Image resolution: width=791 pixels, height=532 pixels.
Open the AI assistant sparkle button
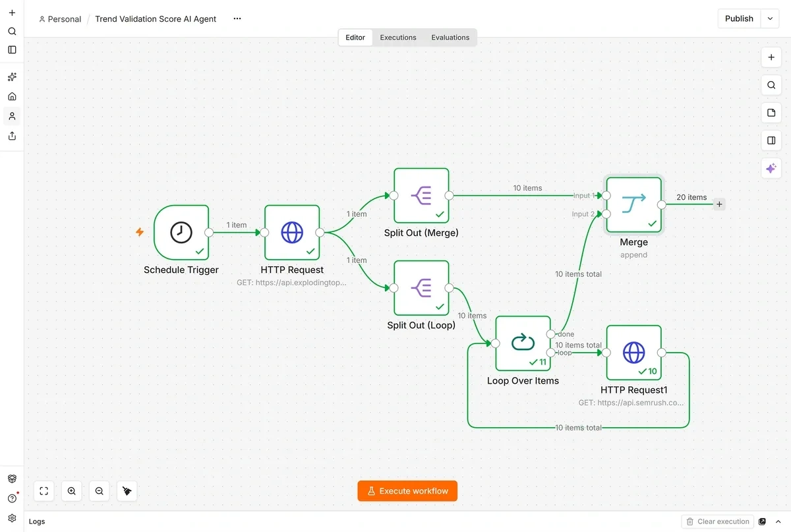coord(771,169)
